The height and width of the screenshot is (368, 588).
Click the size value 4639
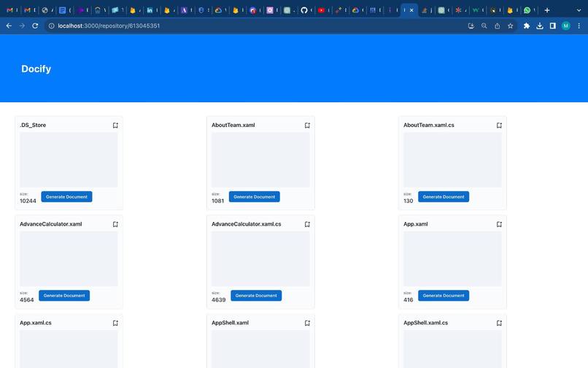pos(219,299)
